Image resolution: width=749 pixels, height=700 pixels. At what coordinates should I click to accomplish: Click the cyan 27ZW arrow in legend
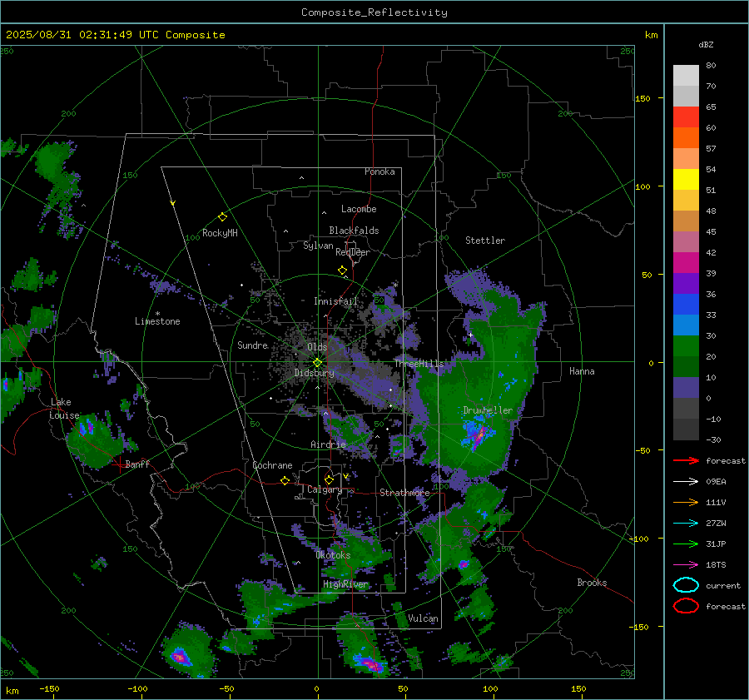pyautogui.click(x=686, y=524)
